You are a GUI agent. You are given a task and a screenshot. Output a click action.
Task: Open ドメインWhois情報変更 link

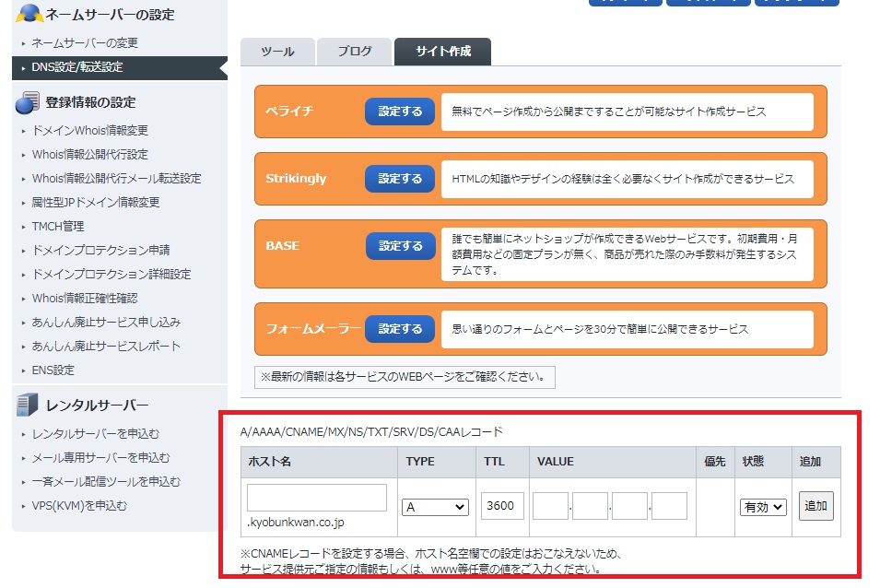click(90, 131)
